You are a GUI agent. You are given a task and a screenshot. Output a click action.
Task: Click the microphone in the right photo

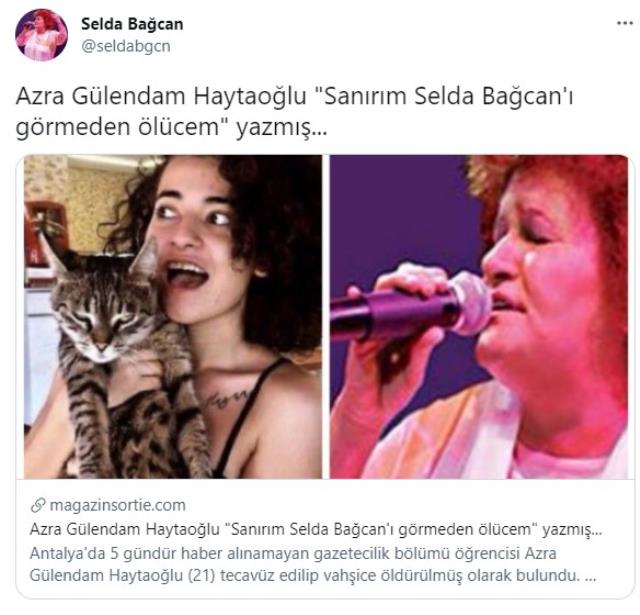click(410, 306)
